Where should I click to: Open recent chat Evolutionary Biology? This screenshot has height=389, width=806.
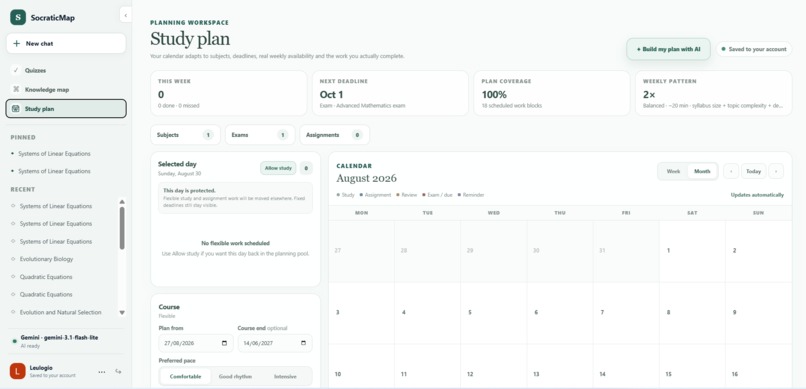click(46, 259)
